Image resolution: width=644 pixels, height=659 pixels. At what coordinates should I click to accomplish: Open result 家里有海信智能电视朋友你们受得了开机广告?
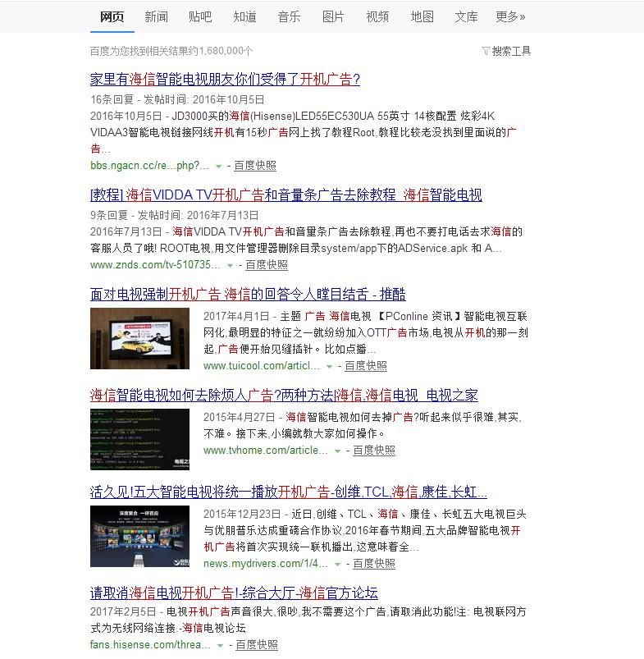[225, 79]
